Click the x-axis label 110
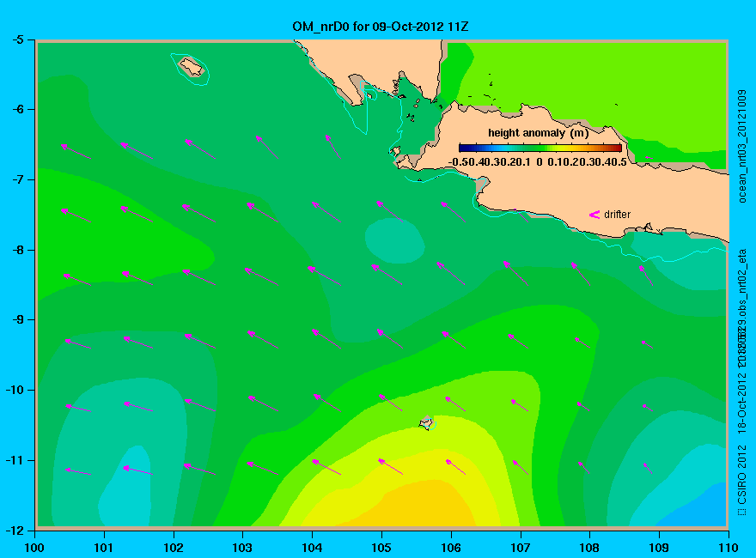 coord(729,548)
